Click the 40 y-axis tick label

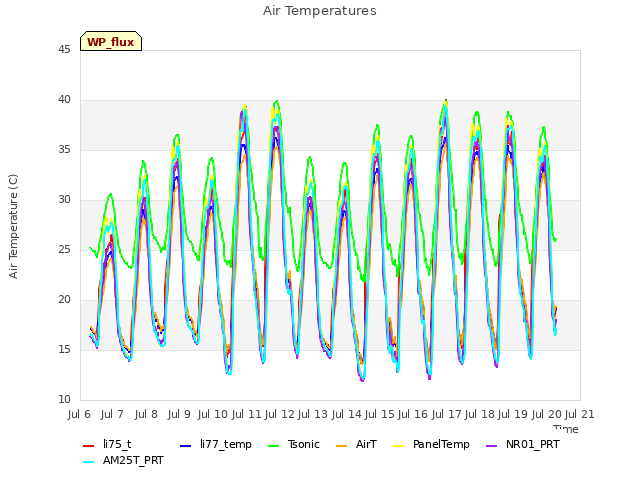coord(64,100)
